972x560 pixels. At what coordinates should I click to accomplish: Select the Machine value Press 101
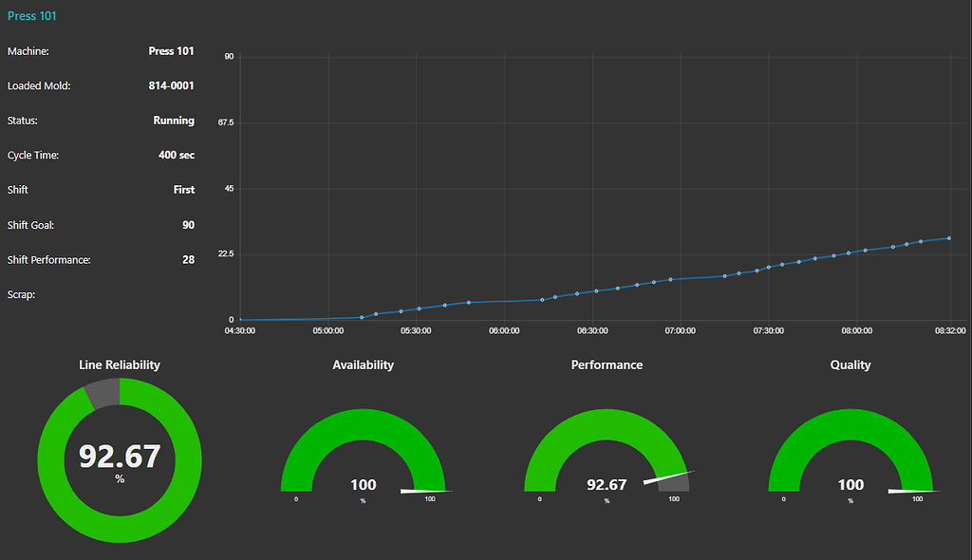(172, 51)
